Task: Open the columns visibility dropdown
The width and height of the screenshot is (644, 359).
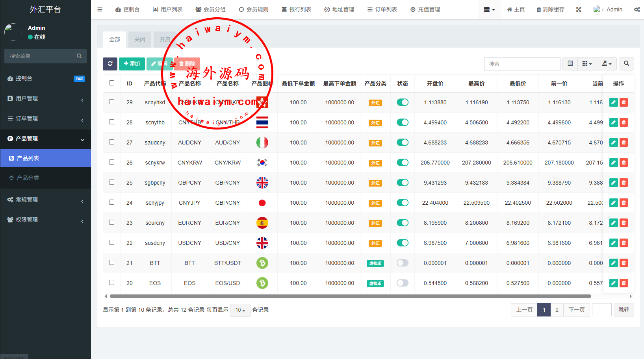Action: coord(587,64)
